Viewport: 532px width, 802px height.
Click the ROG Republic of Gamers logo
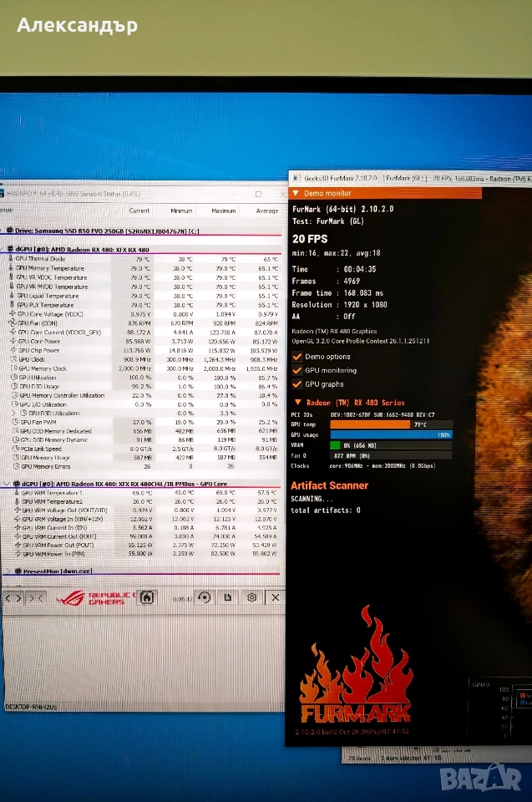click(96, 598)
